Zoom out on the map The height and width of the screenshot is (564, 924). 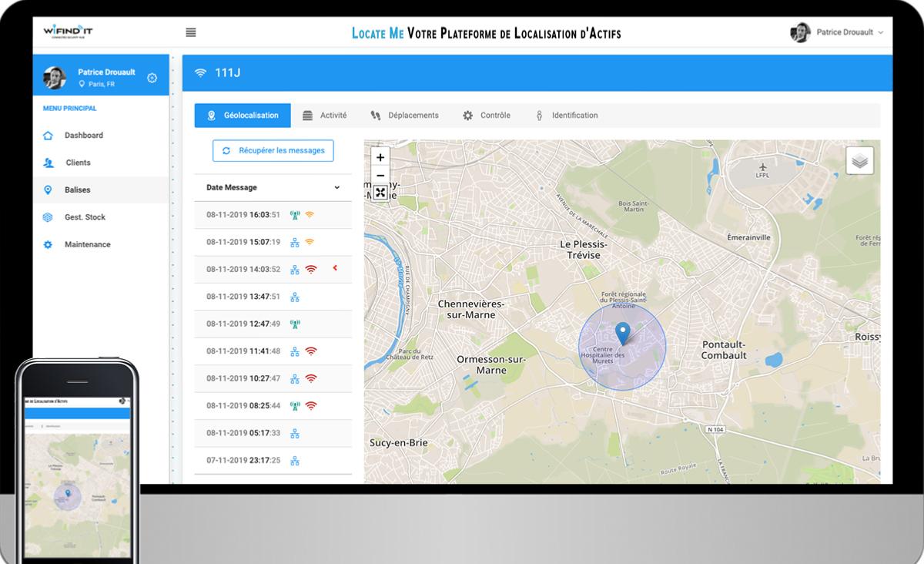(380, 176)
